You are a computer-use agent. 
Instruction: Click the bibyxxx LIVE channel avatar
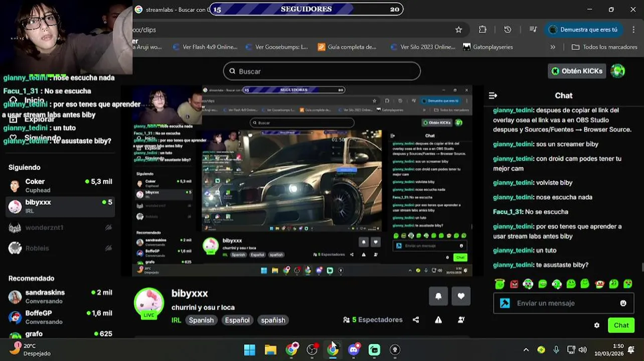[149, 303]
